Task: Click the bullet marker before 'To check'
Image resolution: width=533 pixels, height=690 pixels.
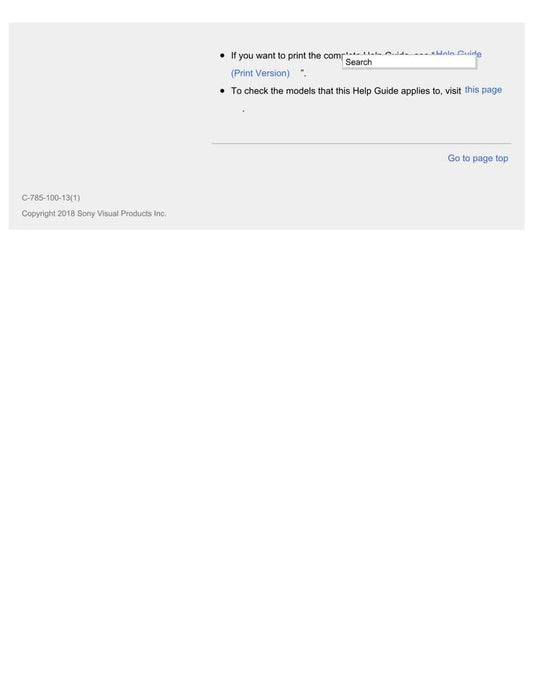Action: (x=222, y=91)
